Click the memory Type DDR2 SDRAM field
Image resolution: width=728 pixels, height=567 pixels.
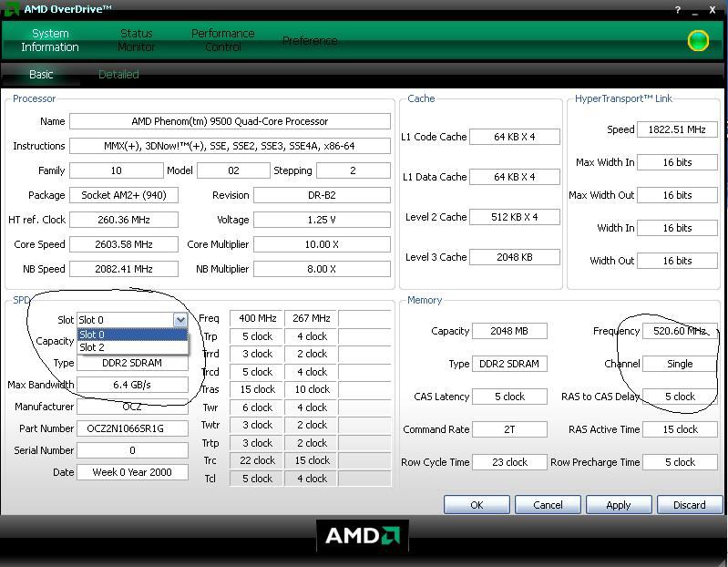[x=509, y=364]
